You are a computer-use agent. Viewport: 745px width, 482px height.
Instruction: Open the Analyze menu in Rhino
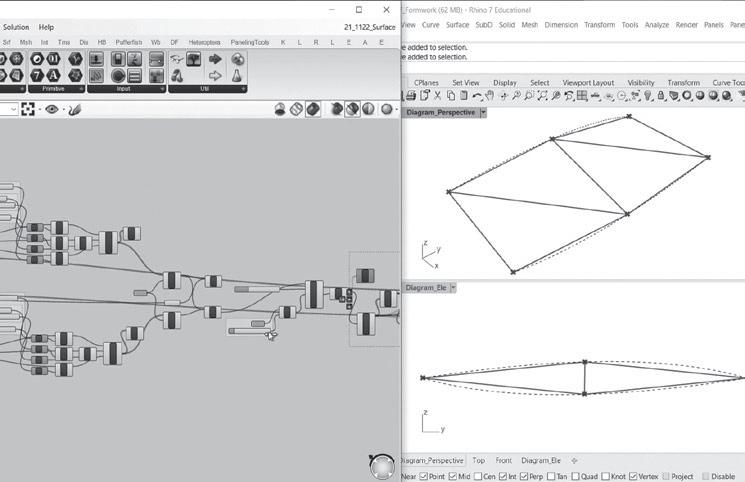657,25
